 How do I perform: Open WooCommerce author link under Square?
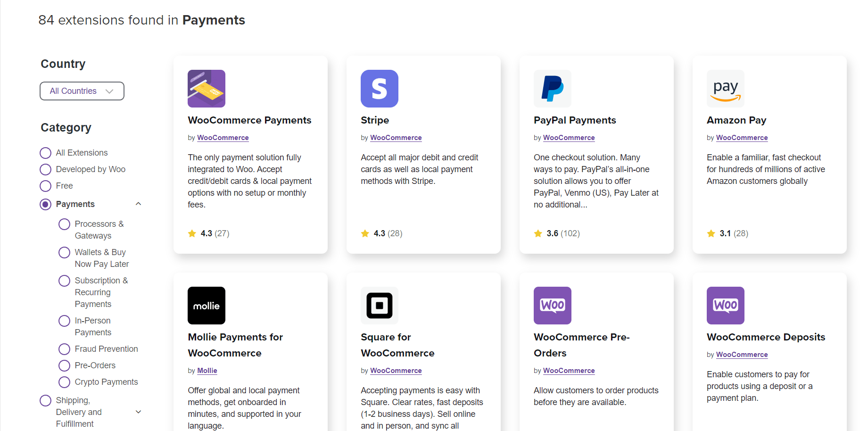point(396,371)
